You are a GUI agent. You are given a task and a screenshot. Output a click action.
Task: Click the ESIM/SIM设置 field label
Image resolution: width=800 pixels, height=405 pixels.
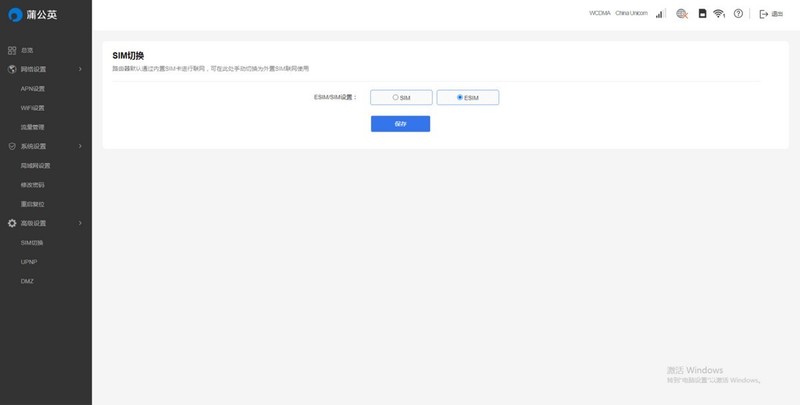335,97
